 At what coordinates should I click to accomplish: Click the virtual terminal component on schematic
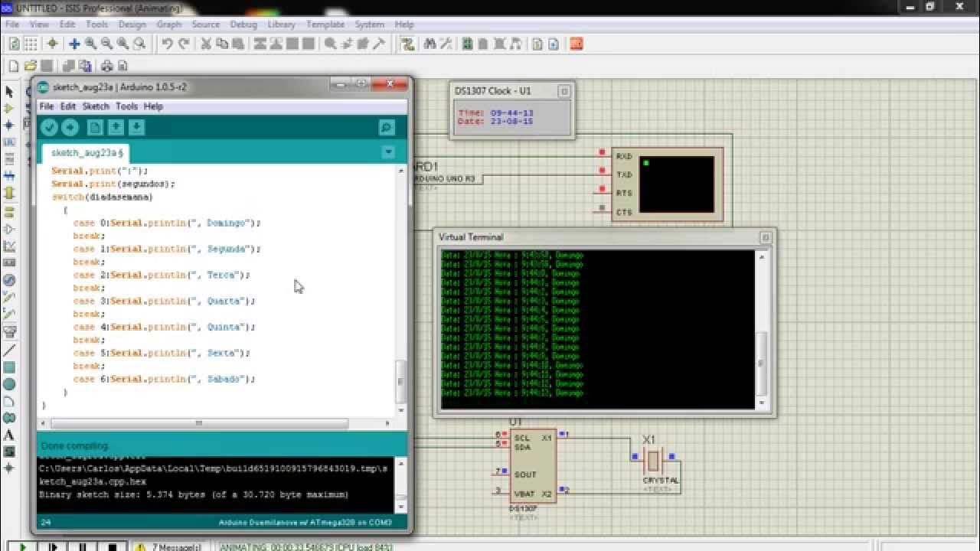click(x=668, y=184)
